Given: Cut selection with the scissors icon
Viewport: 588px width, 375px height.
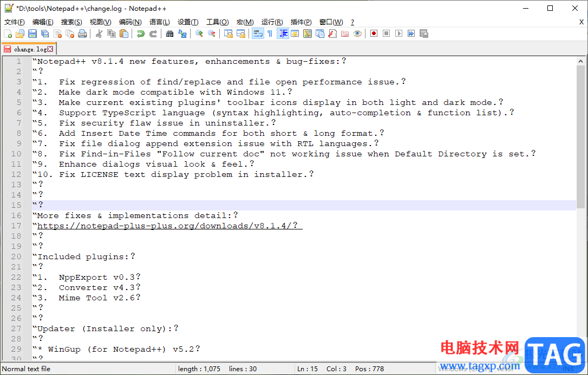Looking at the screenshot, I should click(99, 34).
